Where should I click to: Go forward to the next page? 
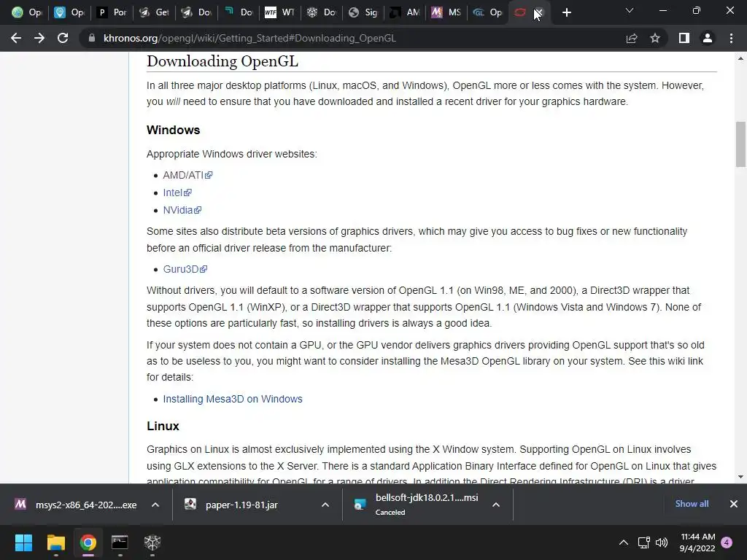point(39,38)
